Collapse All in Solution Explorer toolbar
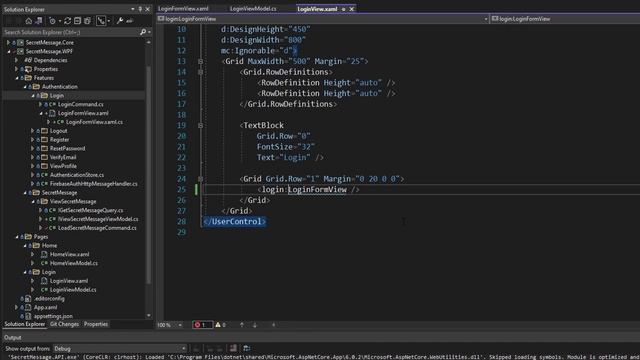640x360 pixels. point(78,21)
